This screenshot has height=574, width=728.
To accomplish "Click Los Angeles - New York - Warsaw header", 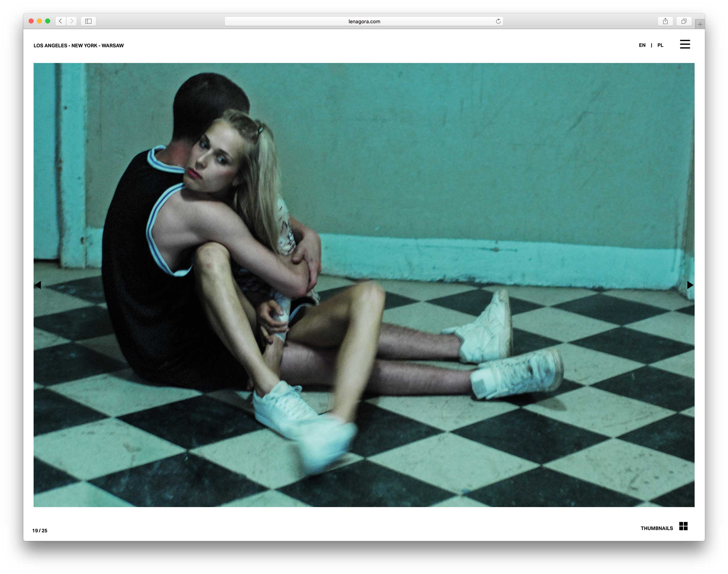I will 78,45.
